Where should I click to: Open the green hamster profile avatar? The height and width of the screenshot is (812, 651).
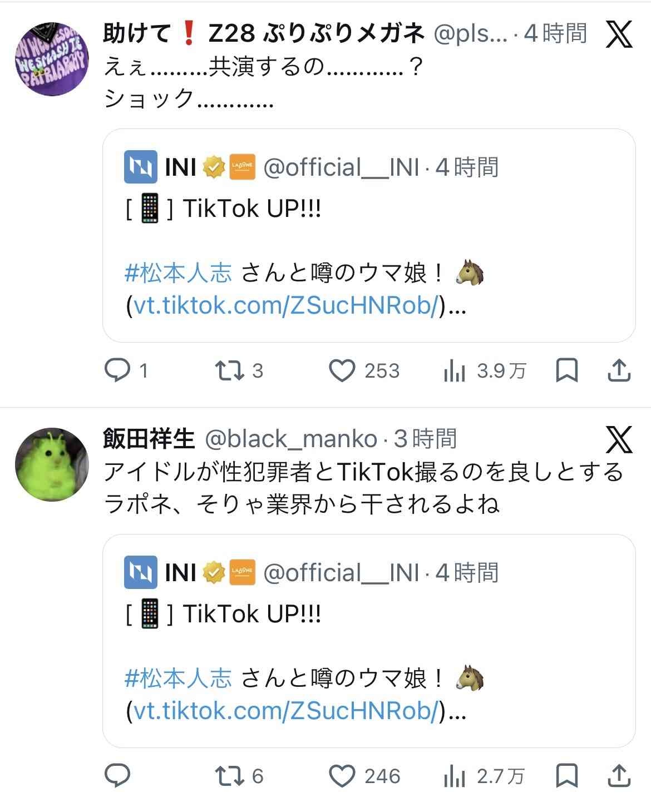click(52, 464)
